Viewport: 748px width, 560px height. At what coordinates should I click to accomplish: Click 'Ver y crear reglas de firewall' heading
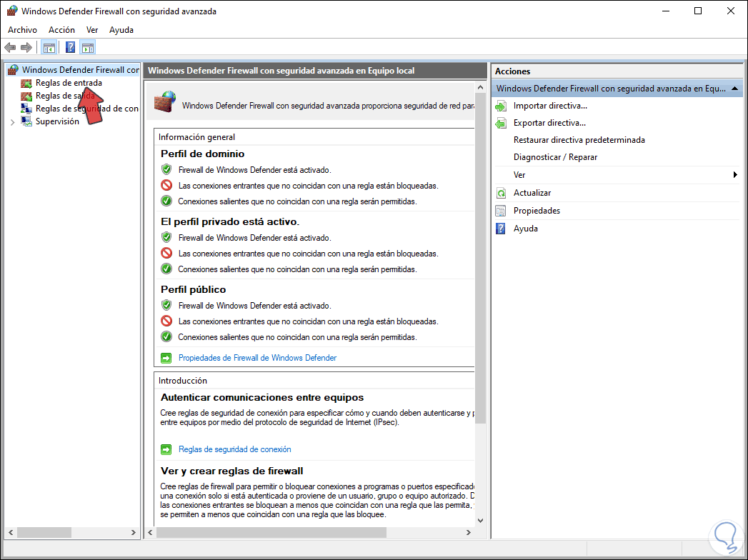point(232,471)
